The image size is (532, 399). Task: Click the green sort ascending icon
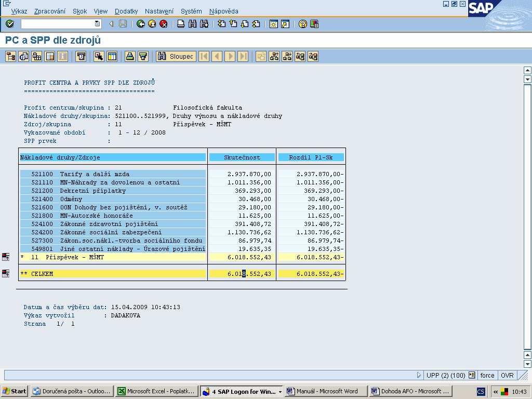pos(129,56)
